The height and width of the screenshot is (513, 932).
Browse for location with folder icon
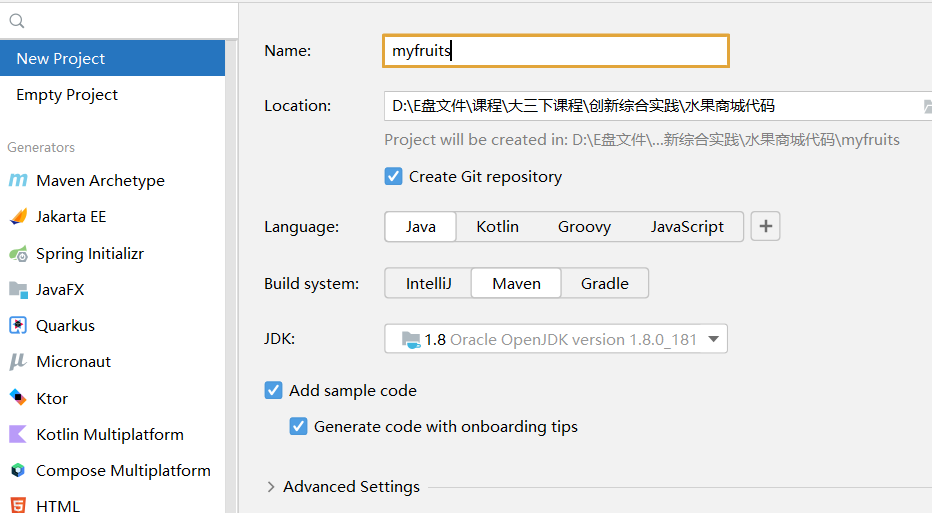click(x=927, y=106)
